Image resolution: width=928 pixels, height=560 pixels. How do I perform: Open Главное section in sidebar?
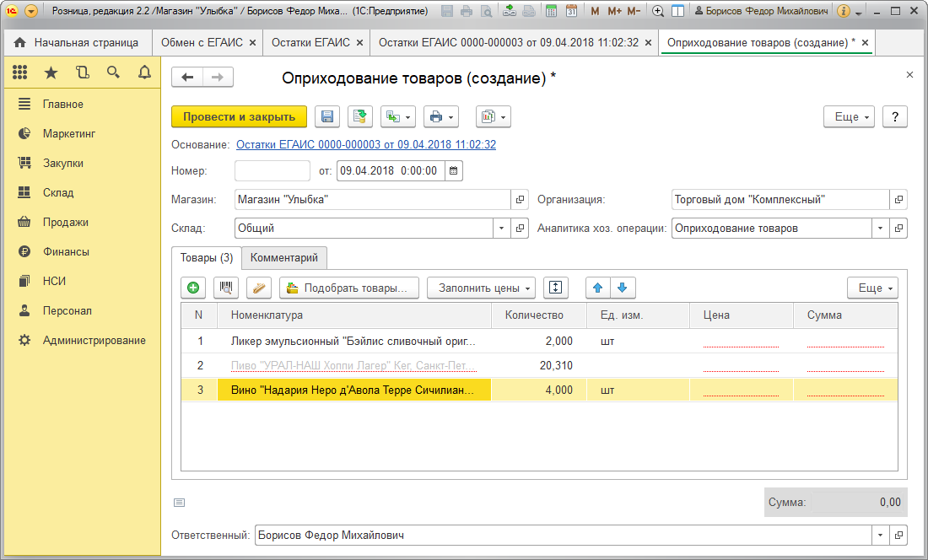[62, 104]
